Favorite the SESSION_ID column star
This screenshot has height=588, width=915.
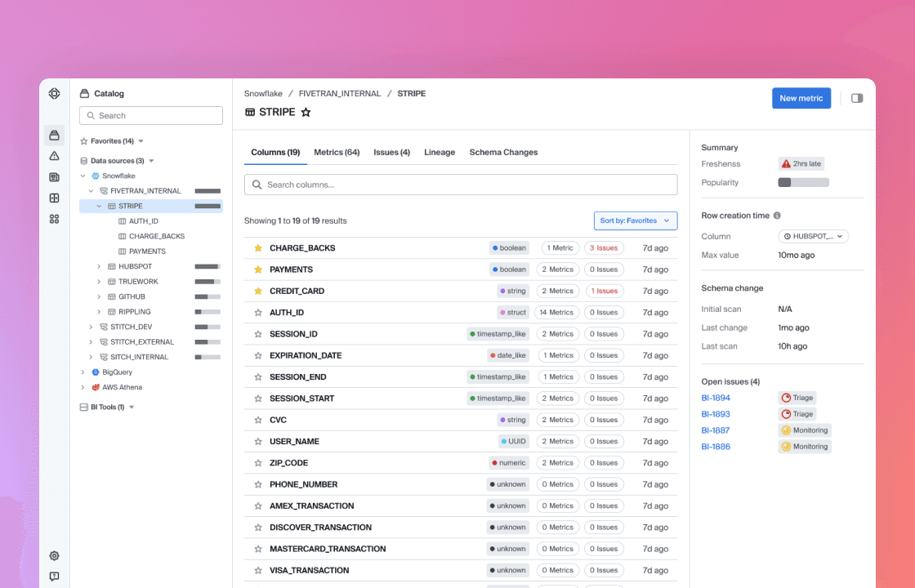pyautogui.click(x=258, y=334)
